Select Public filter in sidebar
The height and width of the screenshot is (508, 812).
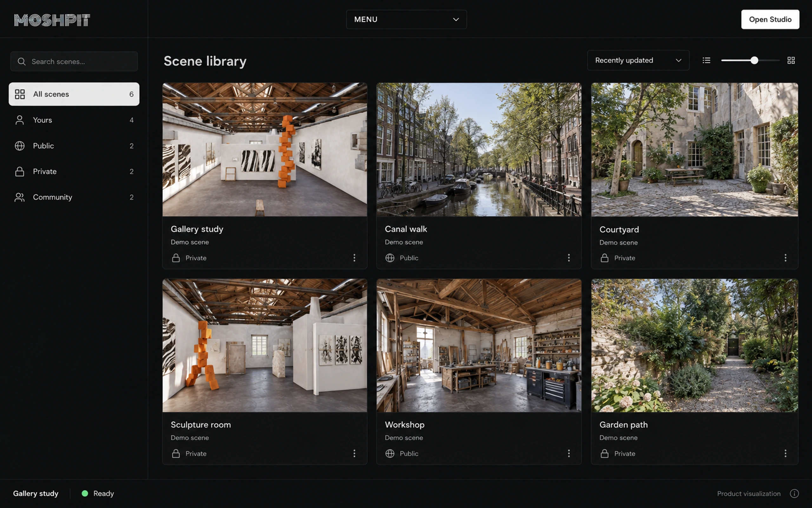pyautogui.click(x=74, y=146)
